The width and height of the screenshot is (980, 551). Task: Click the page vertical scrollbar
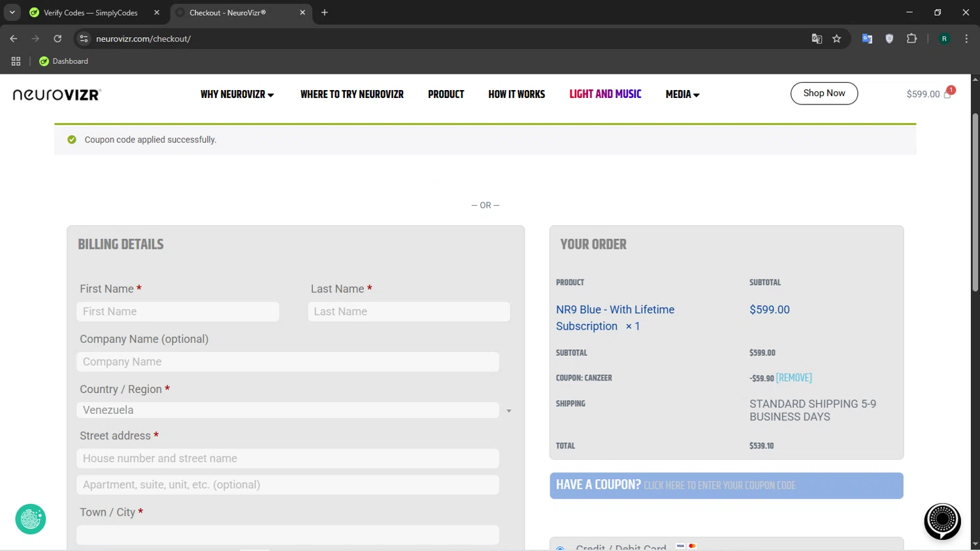click(x=975, y=202)
